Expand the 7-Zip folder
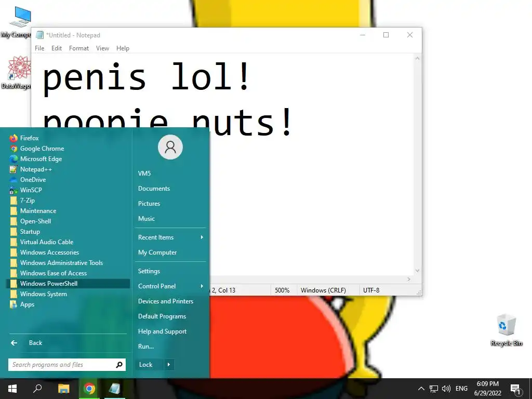The image size is (532, 399). (x=68, y=201)
